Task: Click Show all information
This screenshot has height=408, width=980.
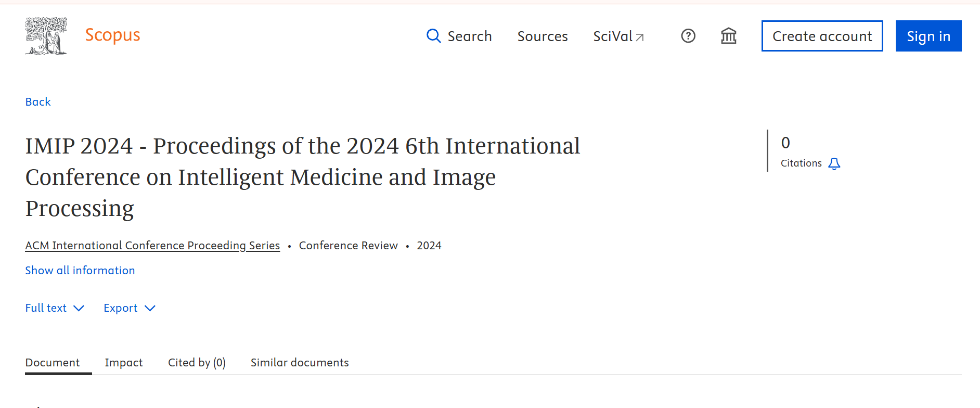Action: click(x=80, y=271)
